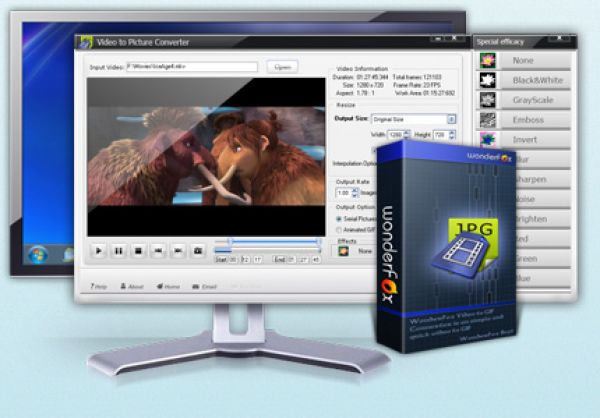This screenshot has width=600, height=418.
Task: Select the Serial Pictures radio option
Action: (x=356, y=219)
